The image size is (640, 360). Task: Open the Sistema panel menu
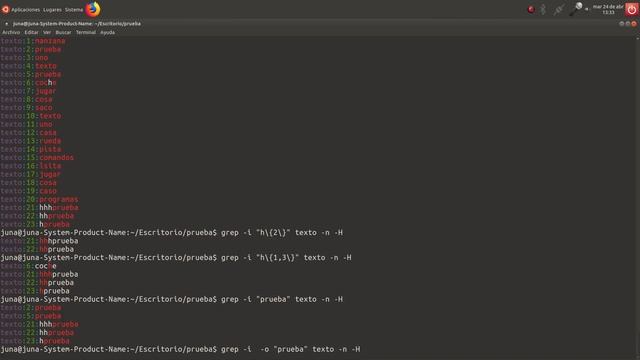74,9
